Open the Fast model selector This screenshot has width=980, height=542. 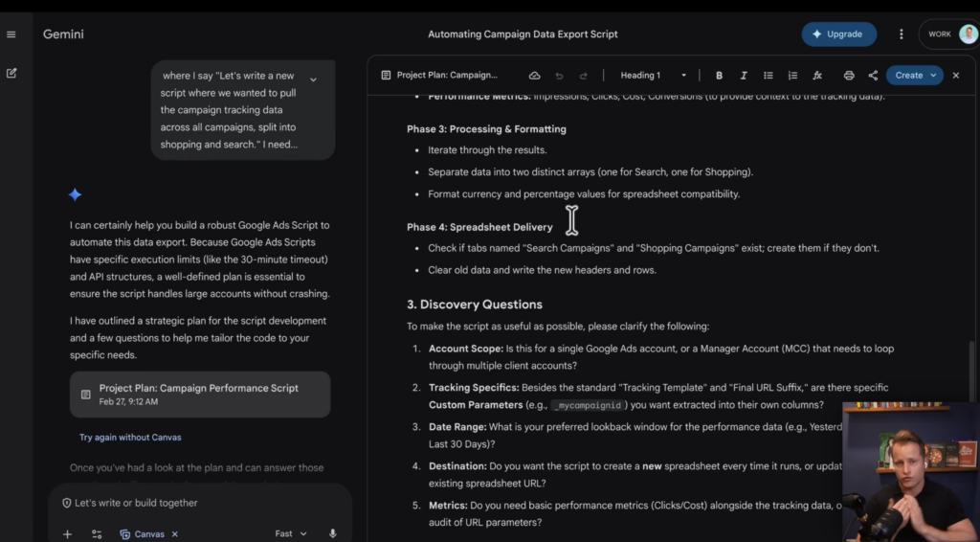[290, 534]
